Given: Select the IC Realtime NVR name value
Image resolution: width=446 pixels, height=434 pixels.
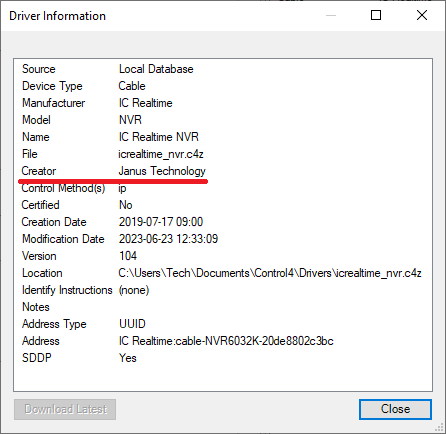Looking at the screenshot, I should (159, 137).
